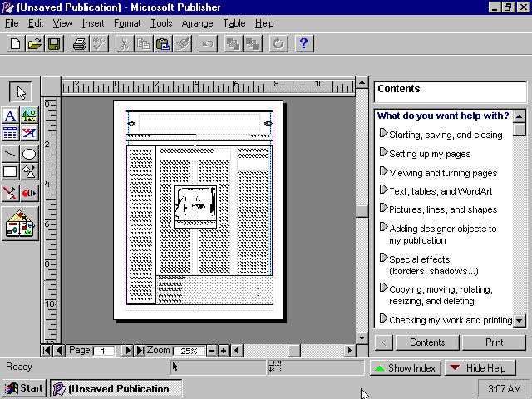
Task: Open the Edit menu
Action: point(36,23)
